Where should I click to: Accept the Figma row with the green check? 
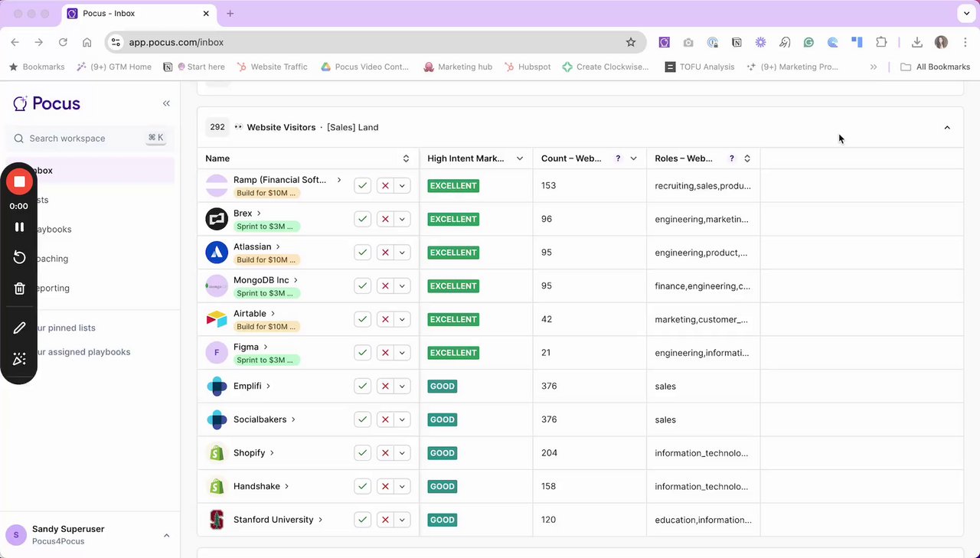[363, 353]
